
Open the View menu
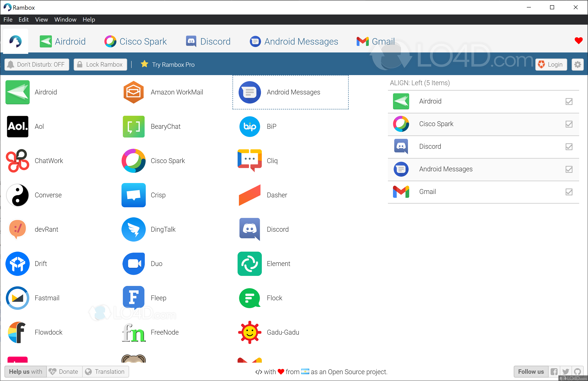coord(41,20)
